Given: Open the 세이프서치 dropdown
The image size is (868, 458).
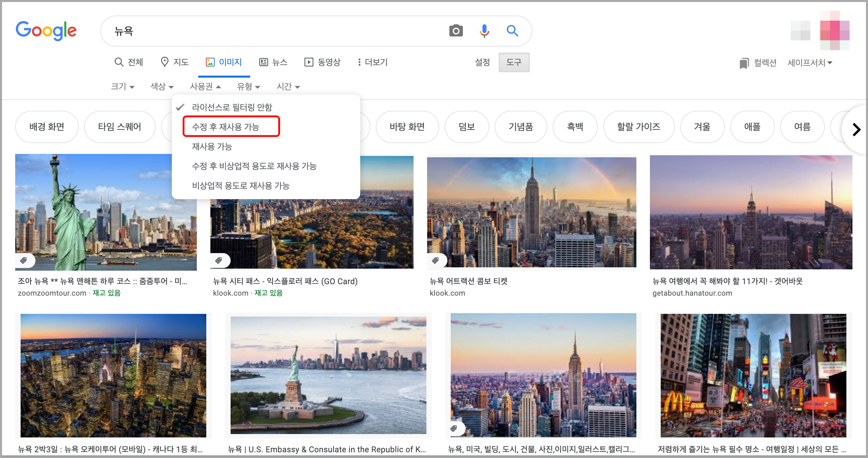Looking at the screenshot, I should click(x=810, y=63).
